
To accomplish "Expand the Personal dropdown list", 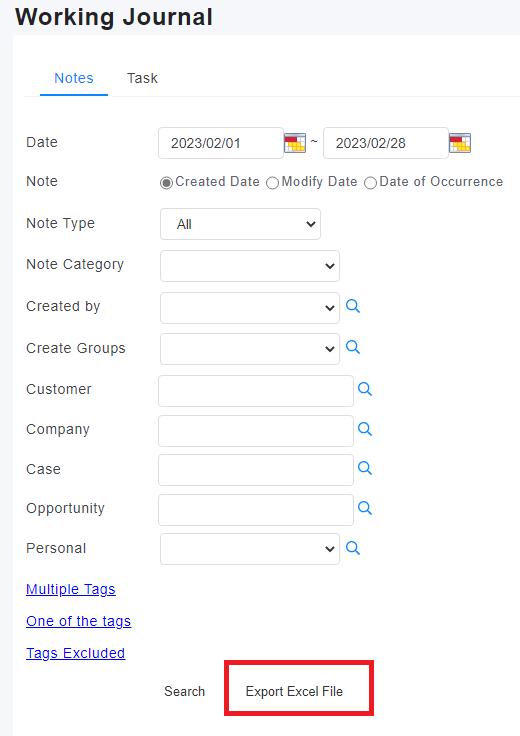I will click(250, 549).
